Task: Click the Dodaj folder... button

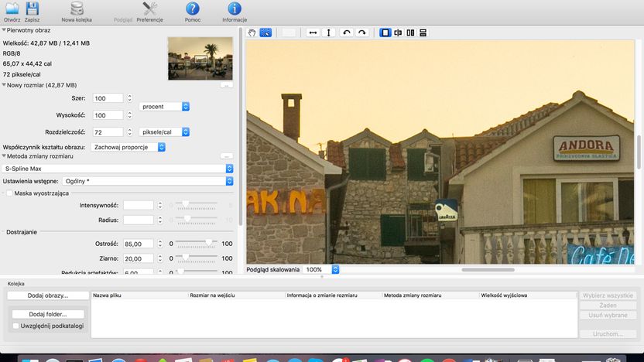Action: click(x=48, y=314)
